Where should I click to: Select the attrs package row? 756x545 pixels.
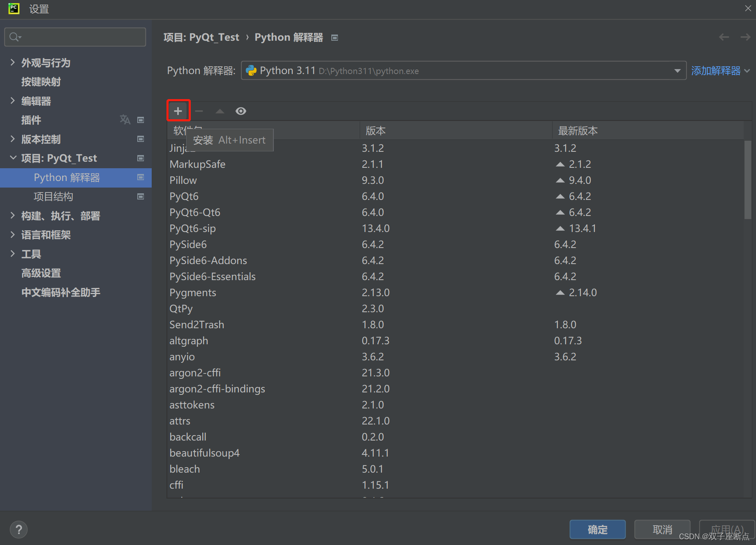[455, 421]
